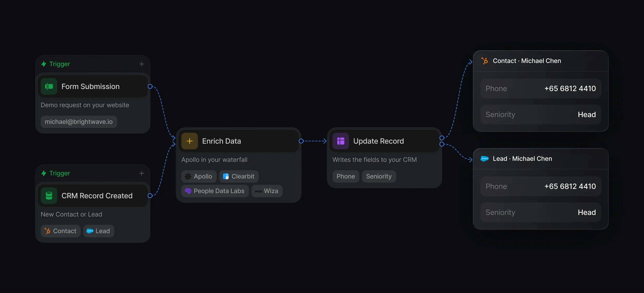Click the "Contact · Michael Chen" card title

[x=527, y=61]
